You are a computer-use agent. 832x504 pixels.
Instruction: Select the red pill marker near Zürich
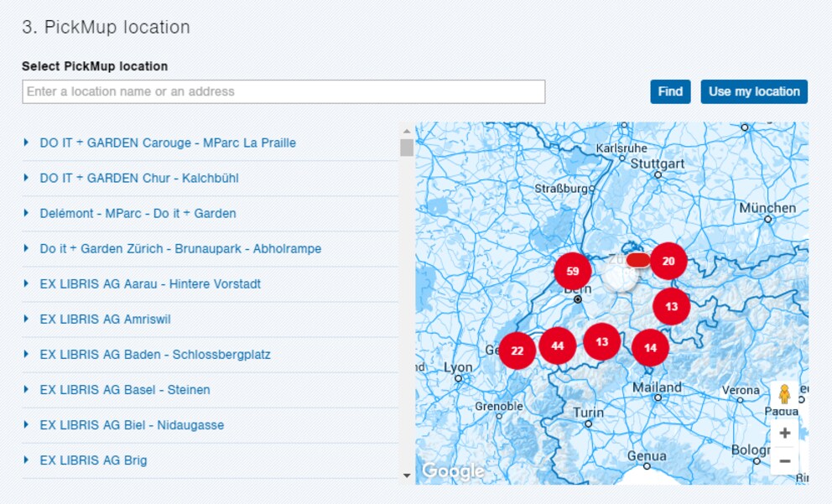637,260
